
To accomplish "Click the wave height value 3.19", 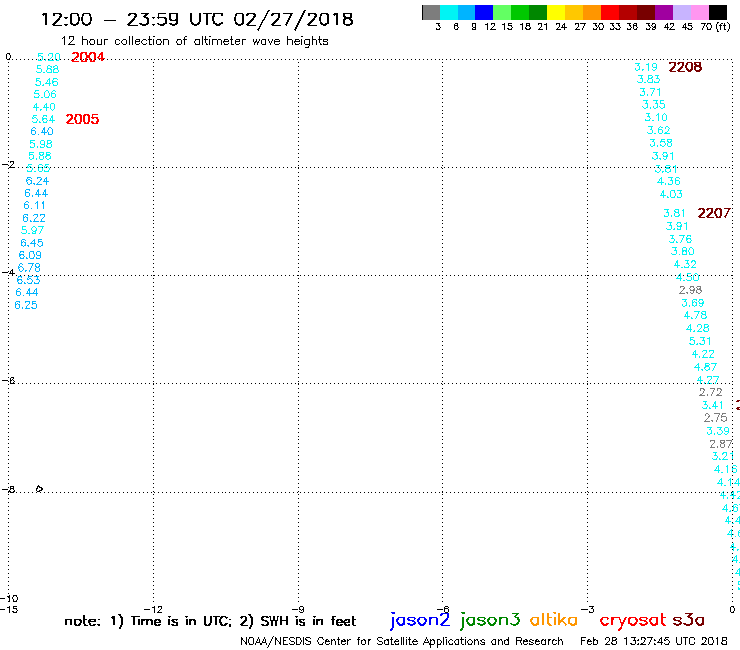I will coord(646,67).
